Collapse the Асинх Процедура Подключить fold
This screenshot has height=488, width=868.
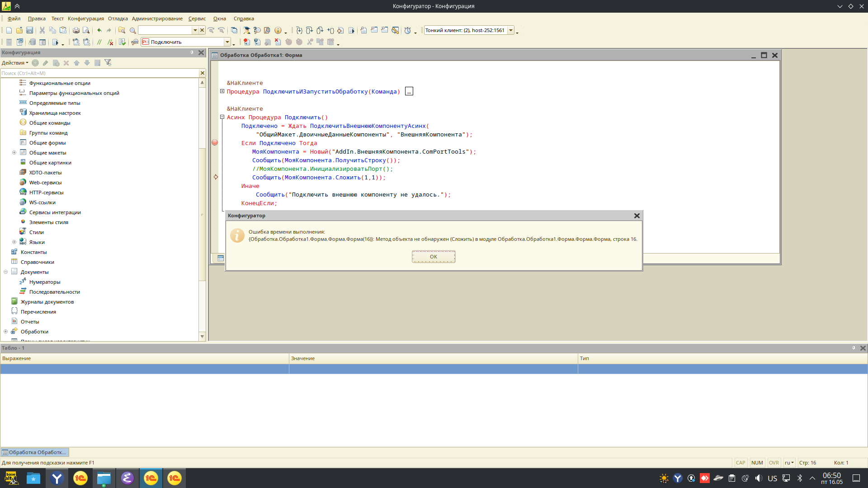pyautogui.click(x=222, y=117)
